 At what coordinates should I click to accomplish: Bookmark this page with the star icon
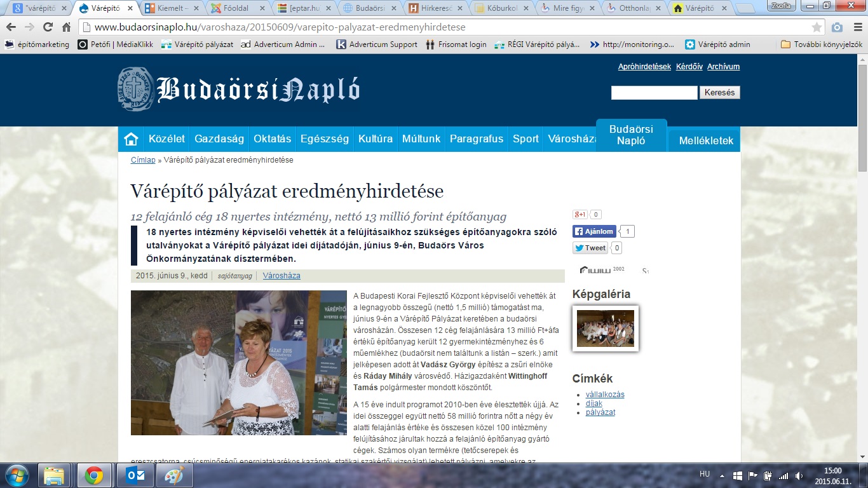[817, 27]
